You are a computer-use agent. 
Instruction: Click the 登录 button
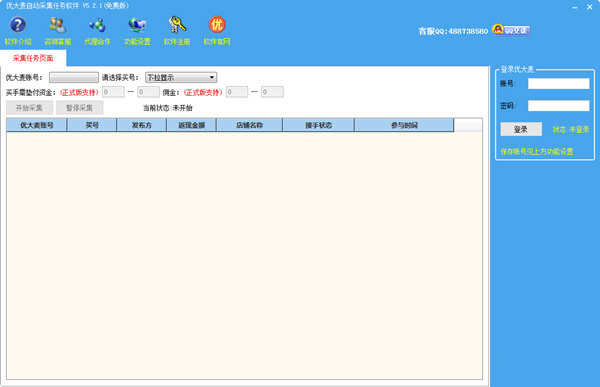pyautogui.click(x=521, y=129)
